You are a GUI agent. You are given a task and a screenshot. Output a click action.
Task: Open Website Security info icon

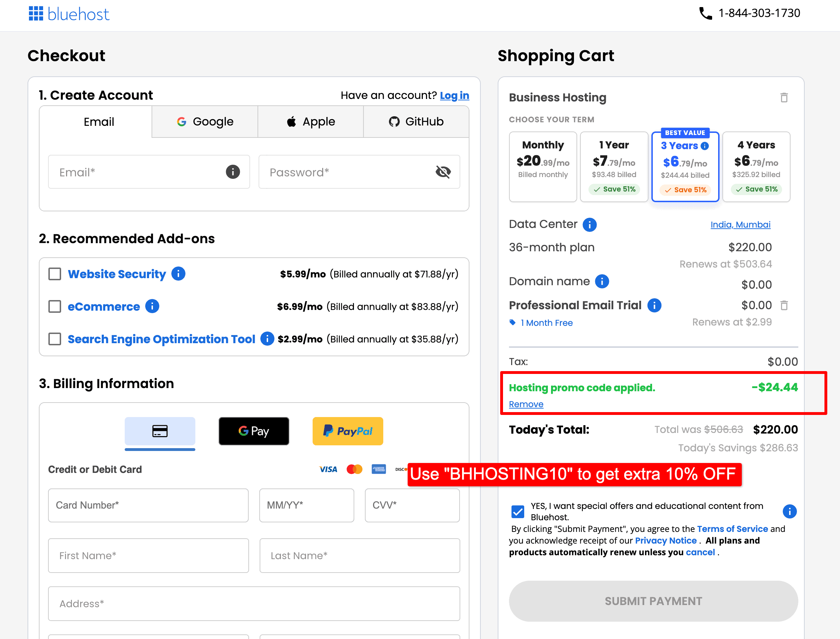coord(178,274)
